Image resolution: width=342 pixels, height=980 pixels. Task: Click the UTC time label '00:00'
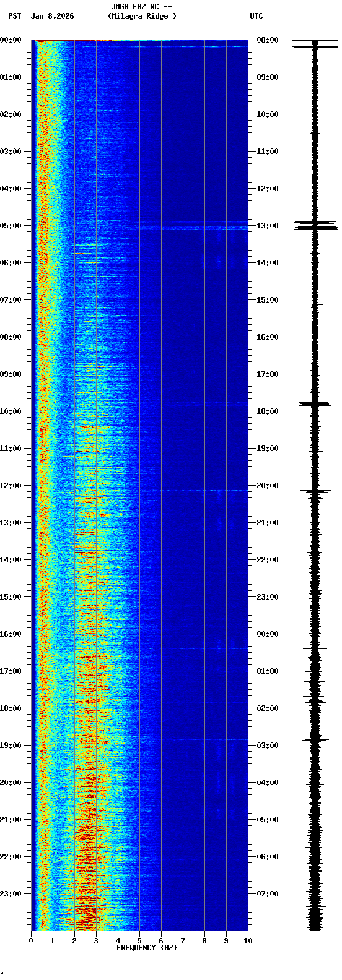[268, 634]
